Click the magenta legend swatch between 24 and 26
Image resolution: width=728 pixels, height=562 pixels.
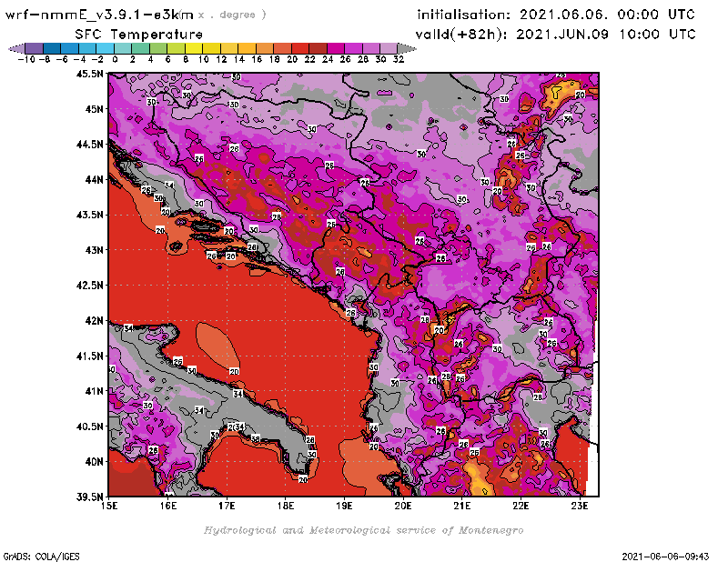tap(336, 48)
